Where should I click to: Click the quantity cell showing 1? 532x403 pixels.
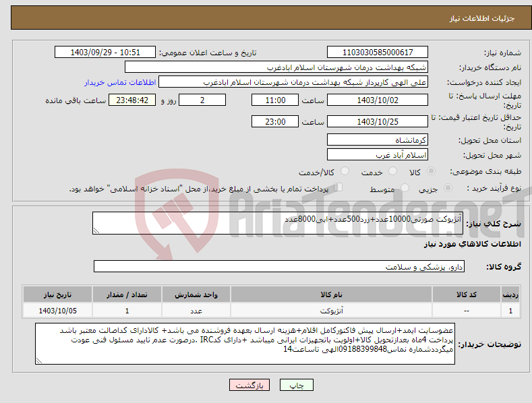[x=127, y=311]
